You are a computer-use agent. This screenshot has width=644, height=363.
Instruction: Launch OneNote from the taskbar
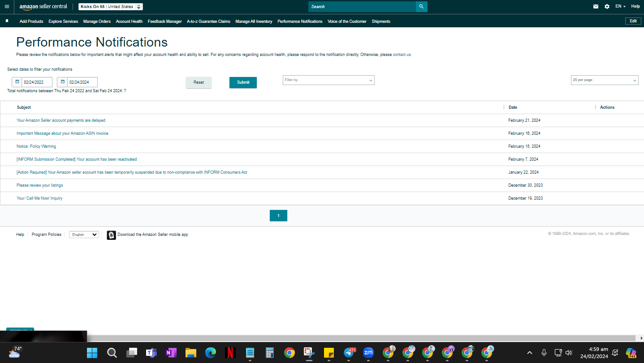coord(171,353)
